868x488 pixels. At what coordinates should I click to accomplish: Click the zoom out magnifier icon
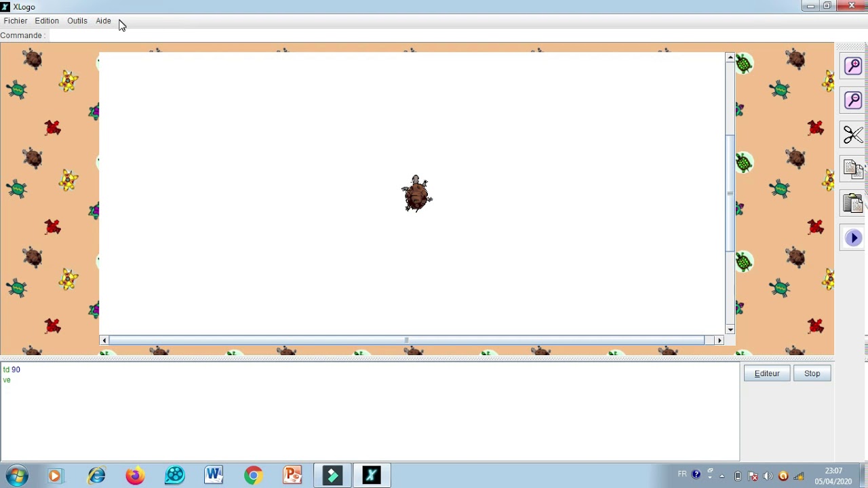pos(853,100)
